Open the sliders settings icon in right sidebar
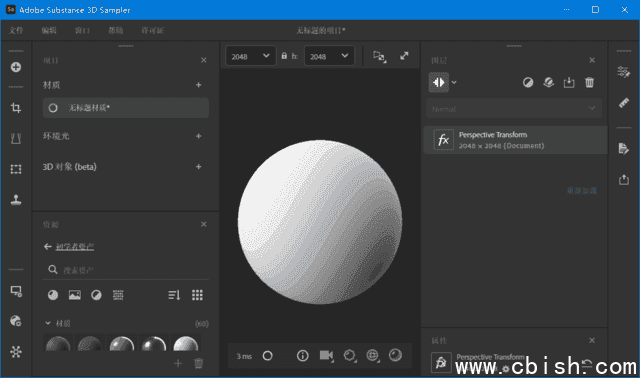This screenshot has width=640, height=378. [x=624, y=72]
